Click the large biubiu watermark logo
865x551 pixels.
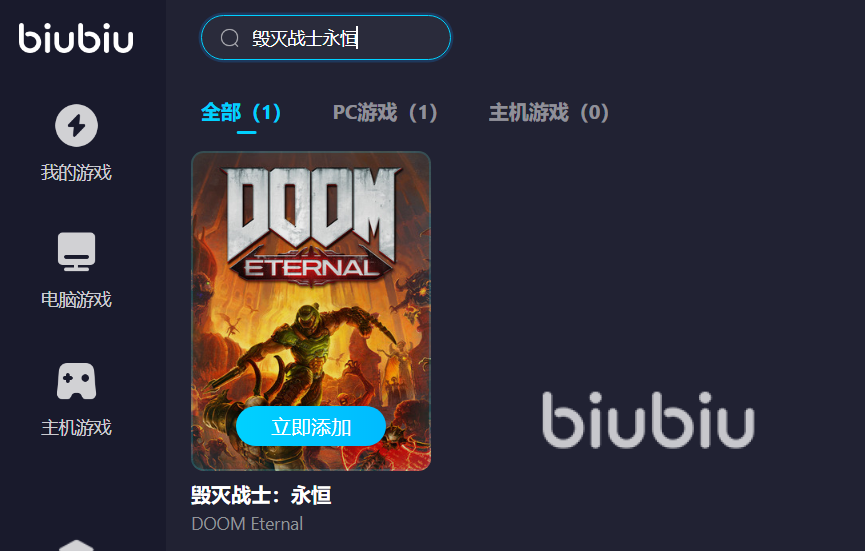(648, 420)
